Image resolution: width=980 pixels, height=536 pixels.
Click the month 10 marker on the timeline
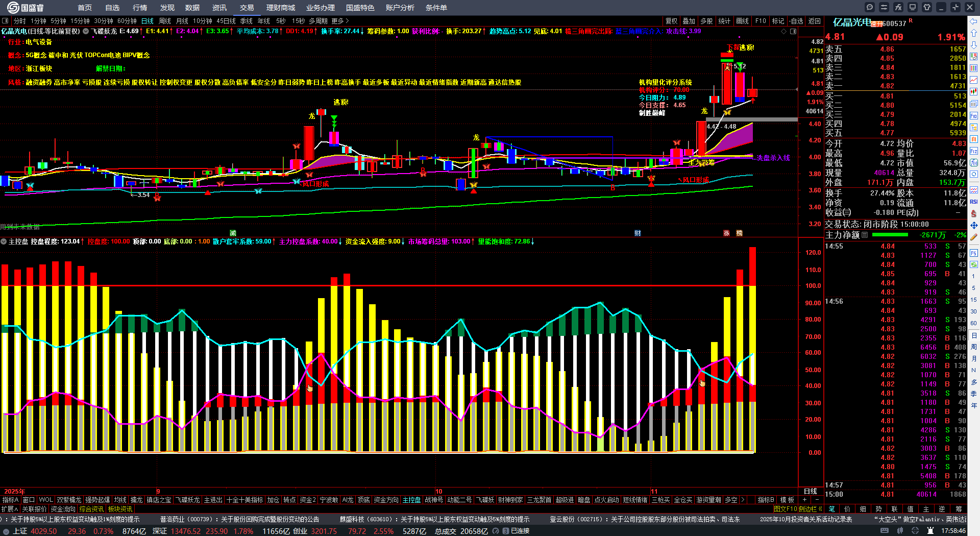click(438, 491)
